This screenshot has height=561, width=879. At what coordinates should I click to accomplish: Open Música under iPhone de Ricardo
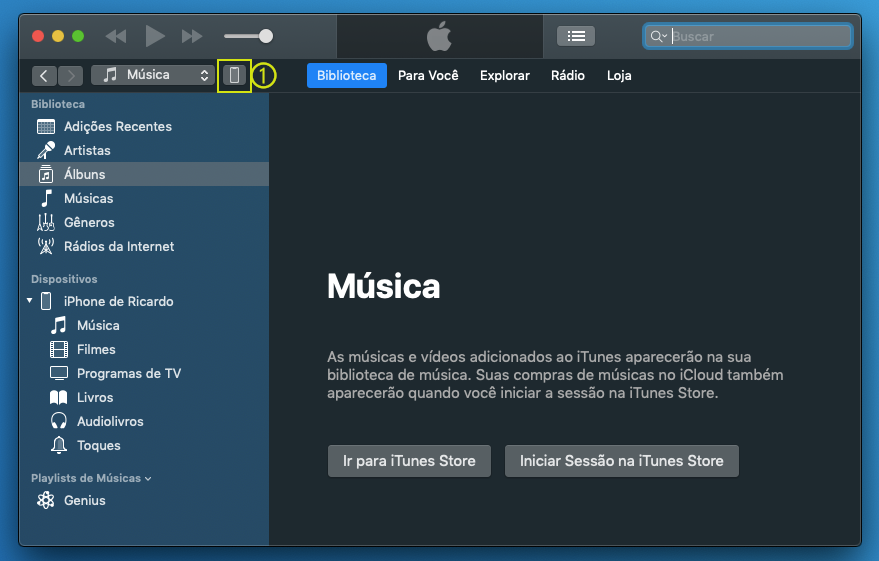pyautogui.click(x=144, y=326)
